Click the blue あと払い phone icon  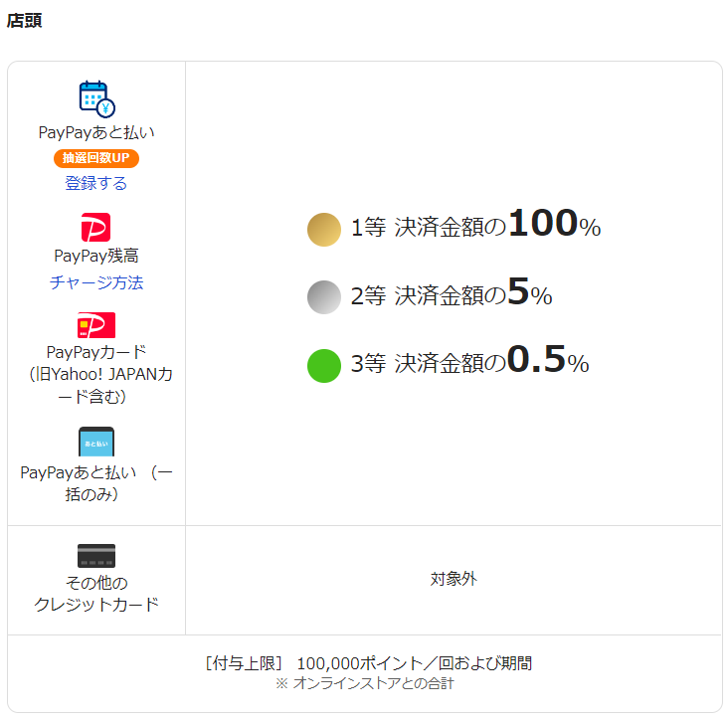96,442
